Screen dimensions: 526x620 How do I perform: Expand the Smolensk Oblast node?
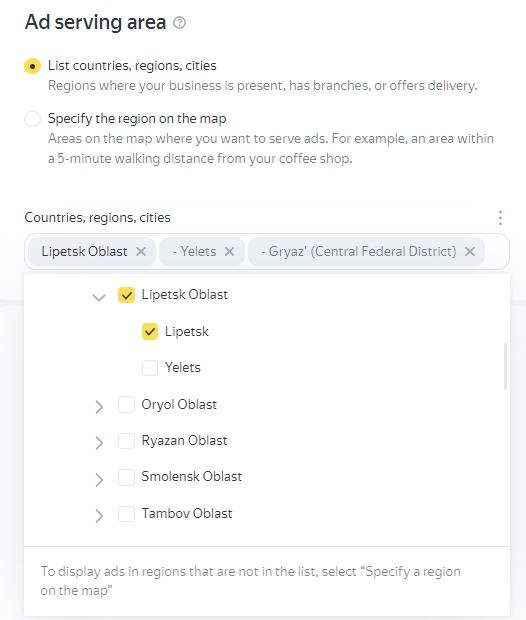[99, 479]
